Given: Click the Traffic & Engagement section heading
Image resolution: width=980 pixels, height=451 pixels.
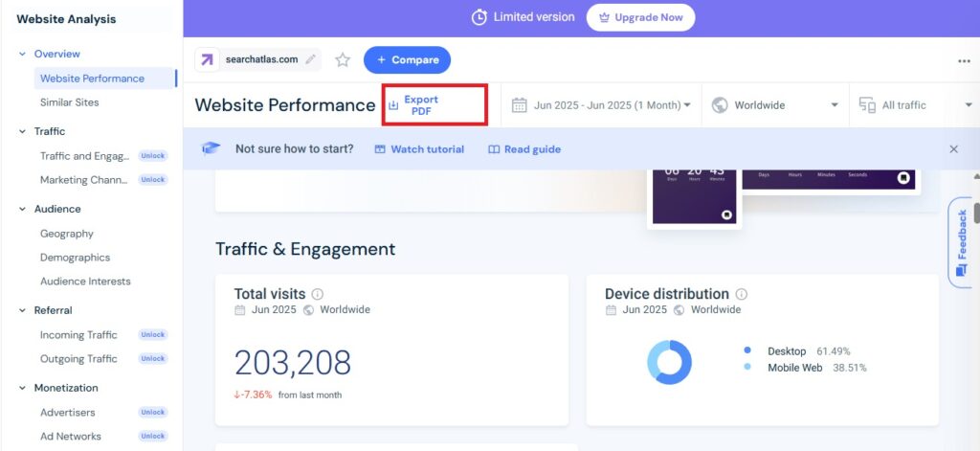Looking at the screenshot, I should pyautogui.click(x=305, y=249).
